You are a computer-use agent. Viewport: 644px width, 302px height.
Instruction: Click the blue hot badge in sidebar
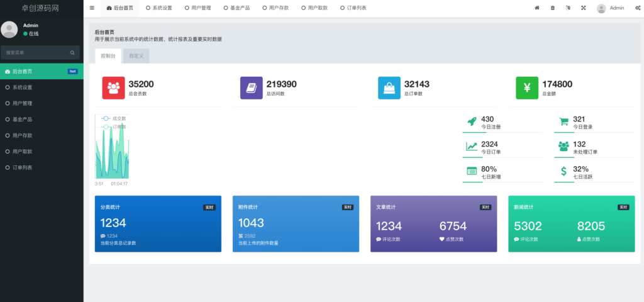click(73, 72)
